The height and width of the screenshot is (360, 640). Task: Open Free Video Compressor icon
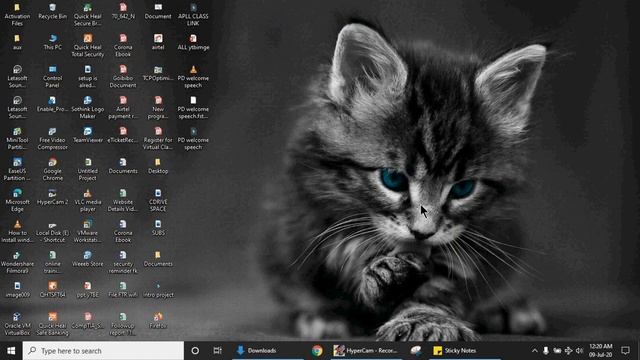[x=52, y=139]
